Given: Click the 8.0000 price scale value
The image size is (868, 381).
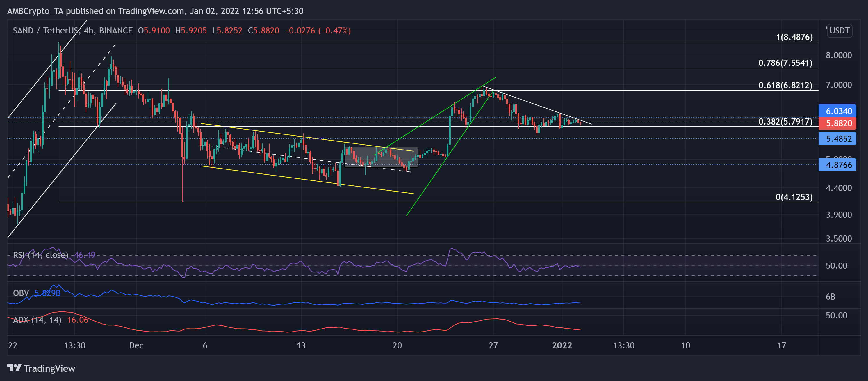Looking at the screenshot, I should click(x=838, y=55).
